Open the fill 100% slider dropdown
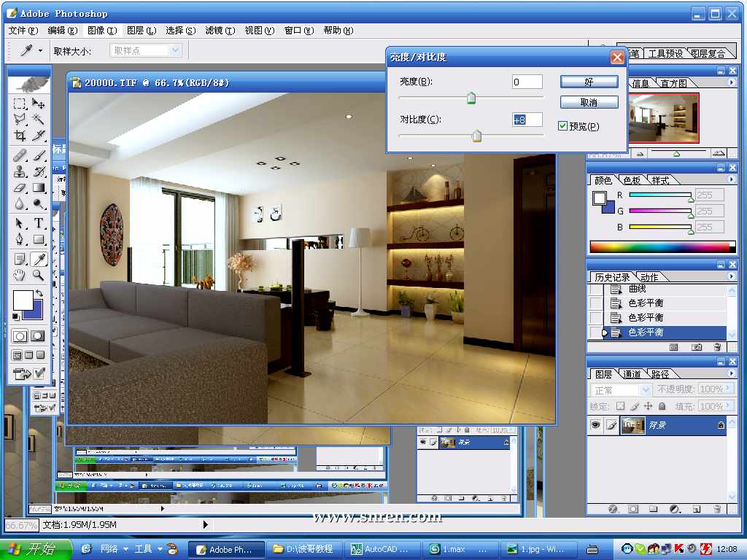The image size is (747, 560). click(729, 406)
